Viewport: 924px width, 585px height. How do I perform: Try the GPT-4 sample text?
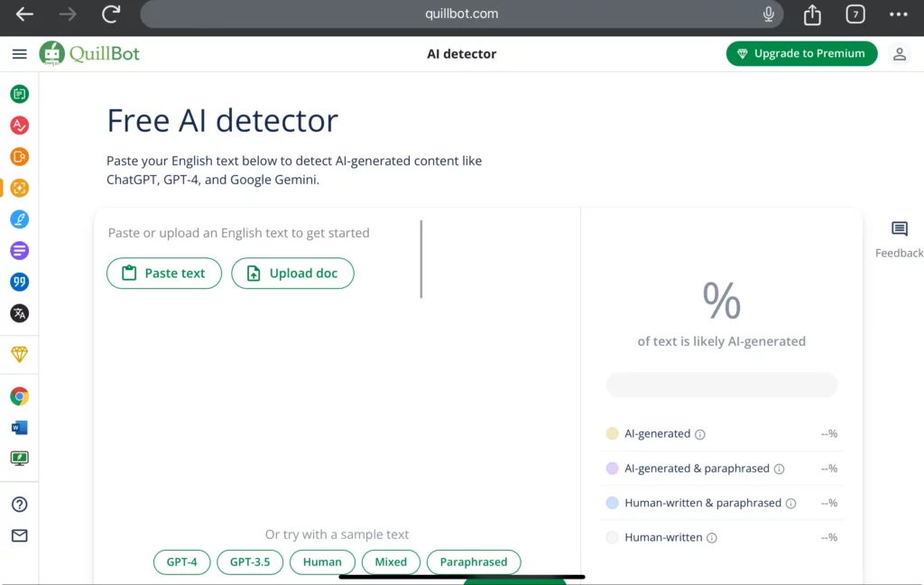pyautogui.click(x=181, y=562)
